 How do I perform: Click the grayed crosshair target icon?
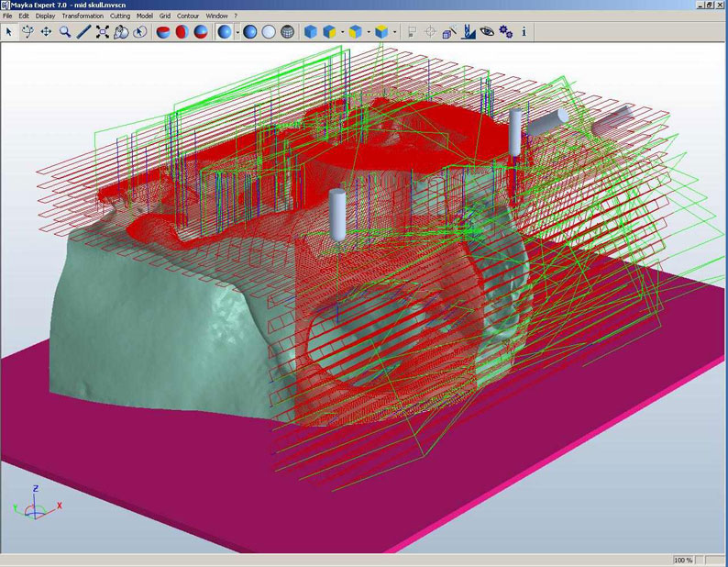(x=430, y=32)
